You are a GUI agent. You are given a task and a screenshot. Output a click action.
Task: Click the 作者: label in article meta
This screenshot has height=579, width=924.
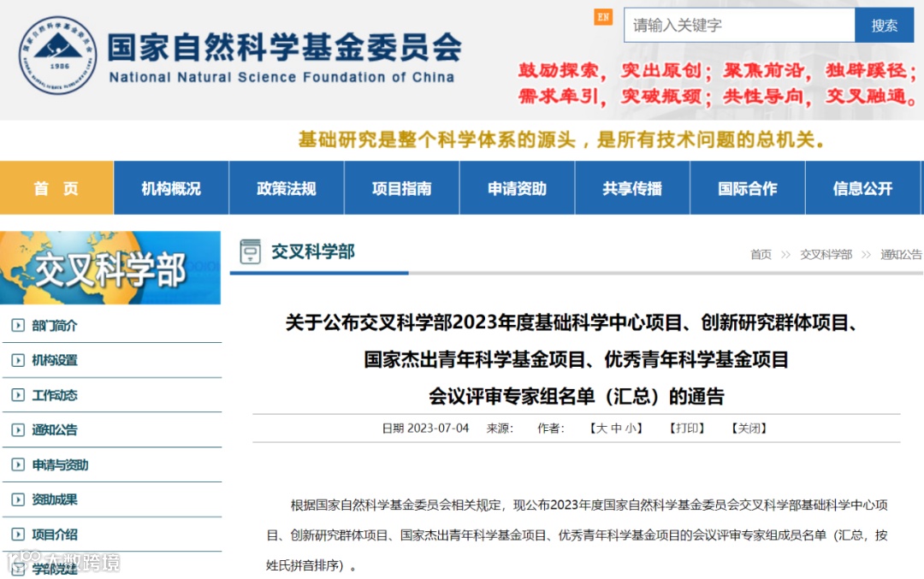coord(551,428)
